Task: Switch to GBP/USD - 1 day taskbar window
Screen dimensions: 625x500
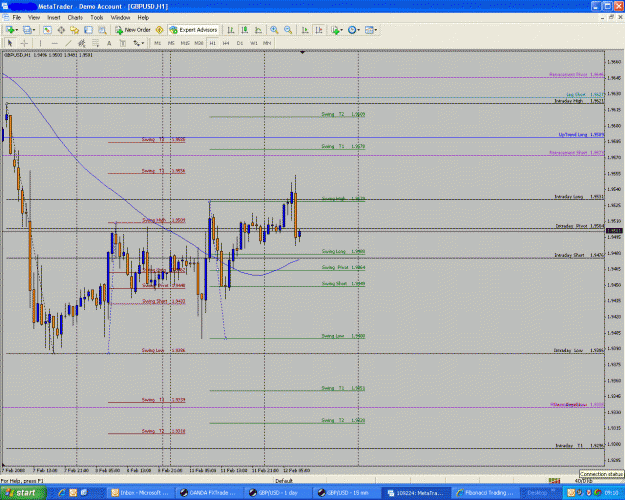Action: [277, 493]
